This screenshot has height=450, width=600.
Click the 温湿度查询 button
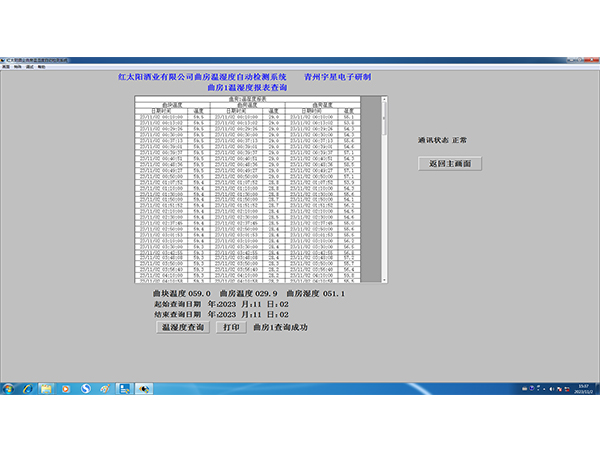tap(182, 327)
